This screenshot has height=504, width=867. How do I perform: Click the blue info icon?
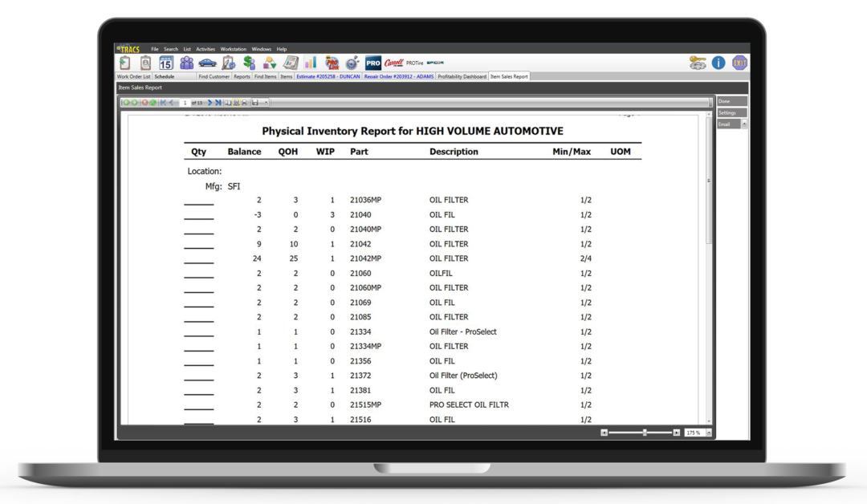717,60
